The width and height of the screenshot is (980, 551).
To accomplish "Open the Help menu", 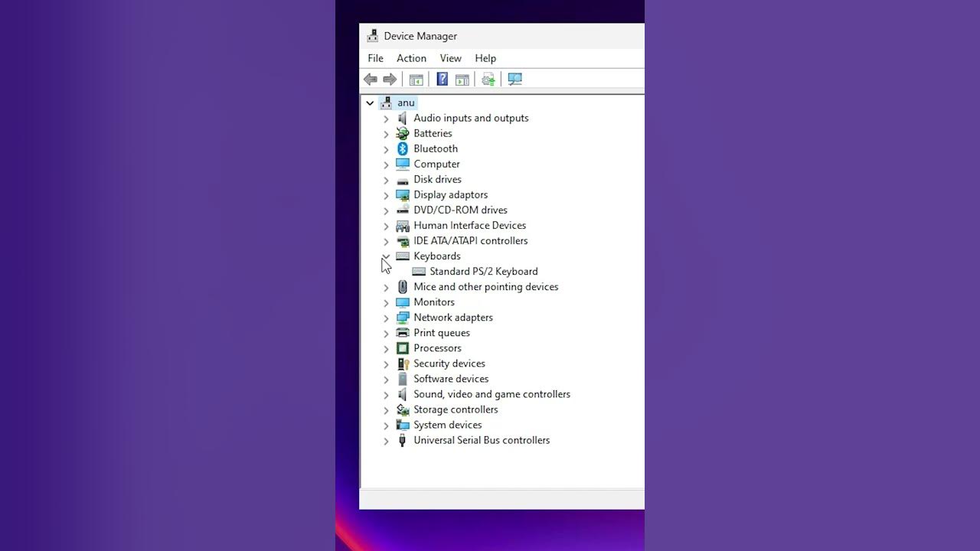I will coord(485,58).
